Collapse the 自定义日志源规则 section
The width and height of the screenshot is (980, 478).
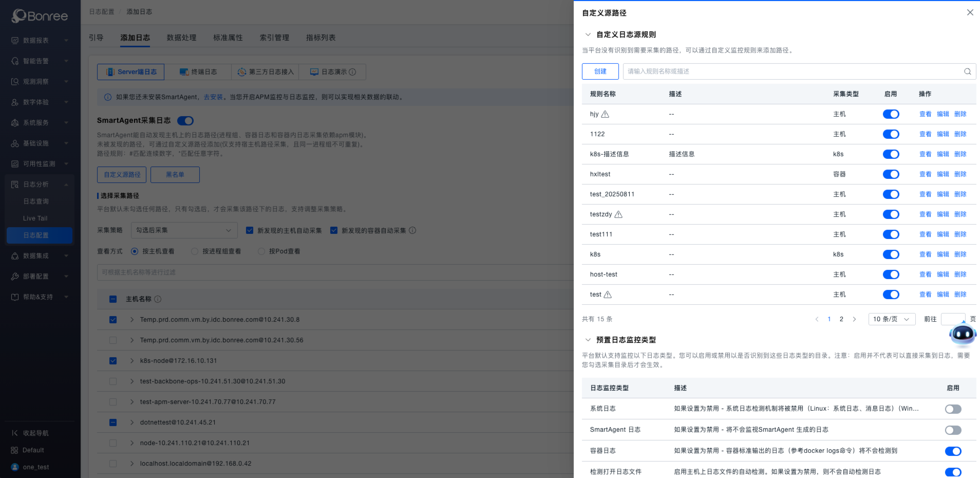pos(588,34)
